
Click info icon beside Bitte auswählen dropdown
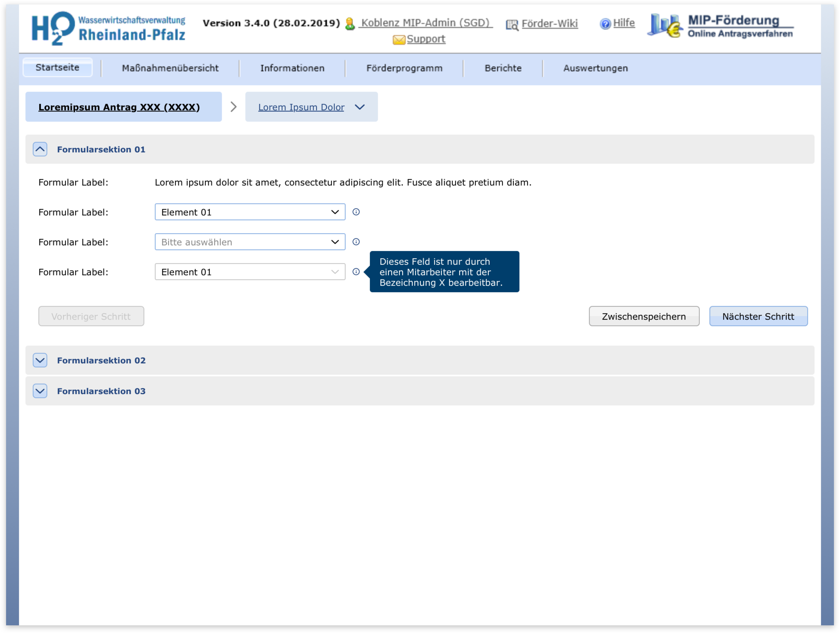[x=356, y=242]
